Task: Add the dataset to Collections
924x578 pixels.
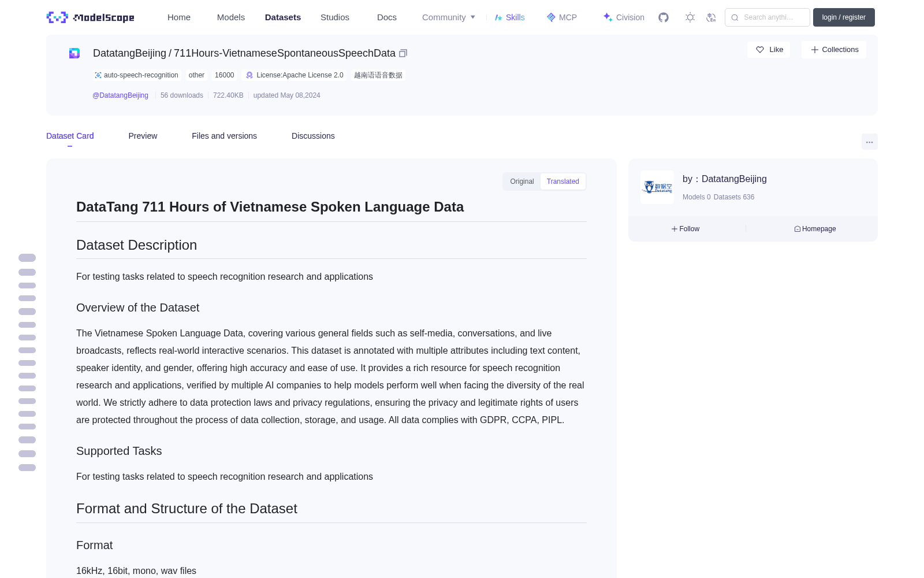Action: pos(834,50)
